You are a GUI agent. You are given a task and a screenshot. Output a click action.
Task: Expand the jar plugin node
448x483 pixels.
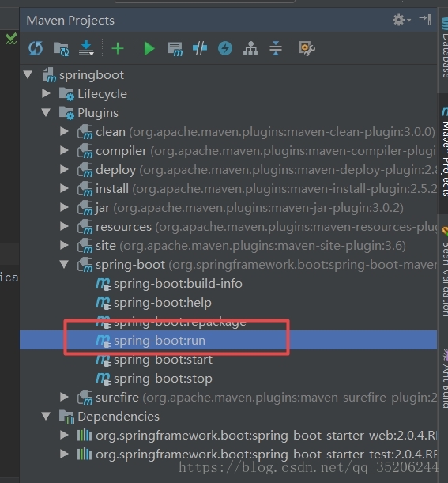(64, 207)
